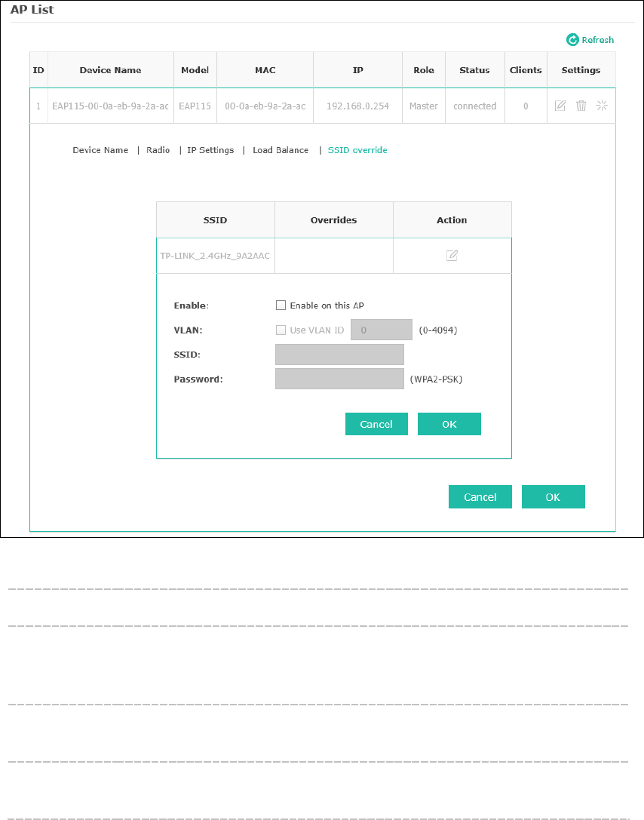Screen dimensions: 644x820
Task: Confirm SSID override form with inner OK
Action: [x=449, y=424]
